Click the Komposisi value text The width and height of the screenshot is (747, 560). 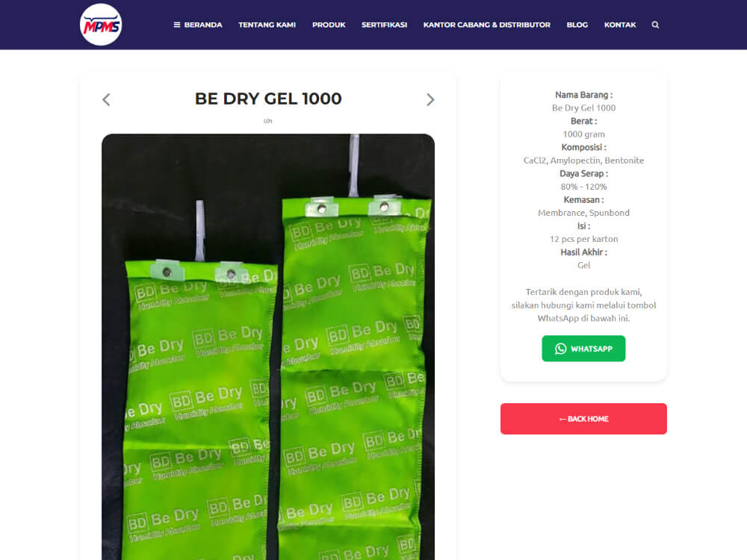click(583, 161)
